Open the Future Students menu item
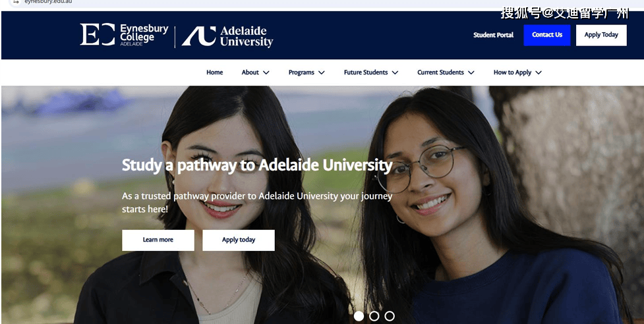 click(366, 72)
